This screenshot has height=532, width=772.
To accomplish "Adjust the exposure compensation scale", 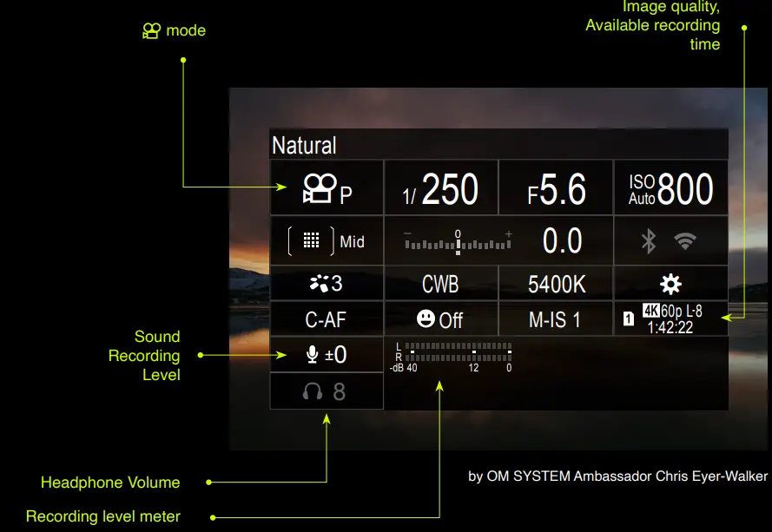I will [x=458, y=241].
